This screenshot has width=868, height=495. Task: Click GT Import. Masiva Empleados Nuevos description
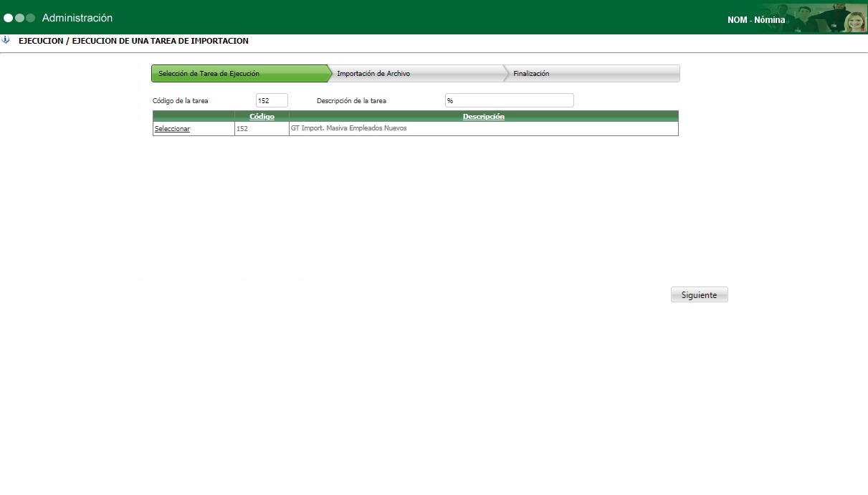pos(348,129)
